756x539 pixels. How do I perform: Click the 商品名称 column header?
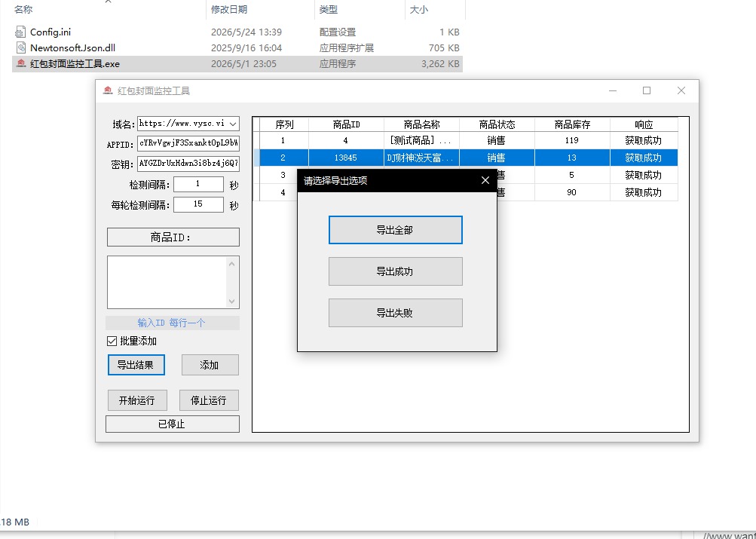(421, 124)
